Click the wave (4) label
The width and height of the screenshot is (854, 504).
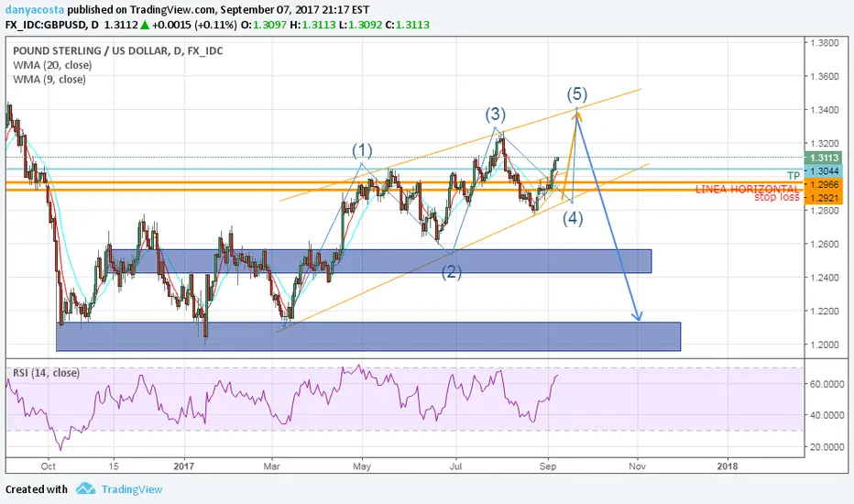(x=573, y=218)
